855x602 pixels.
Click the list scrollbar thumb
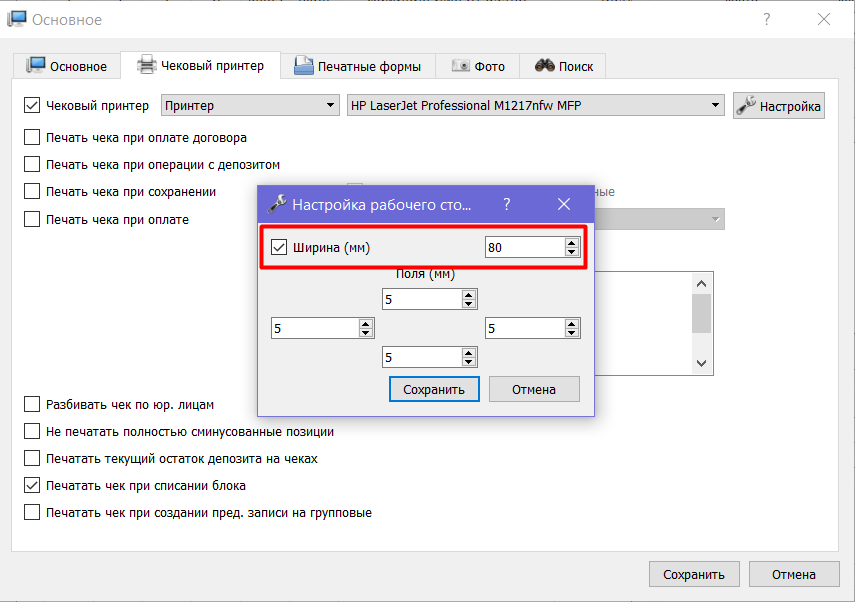click(701, 314)
